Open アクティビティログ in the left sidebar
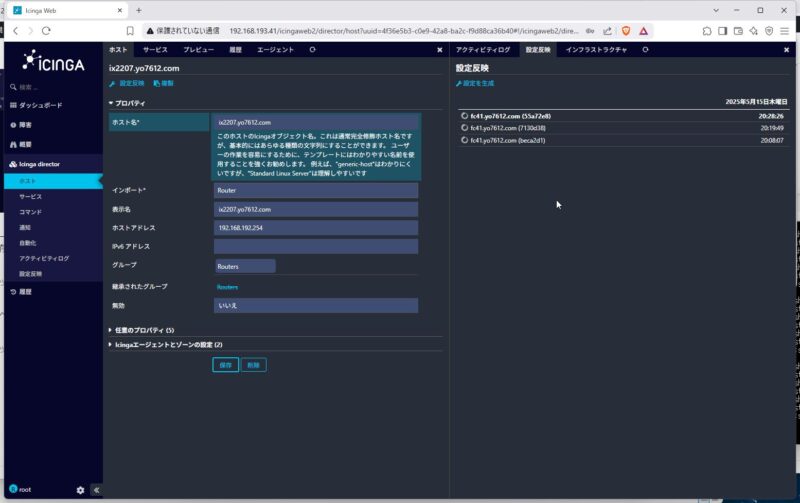800x503 pixels. point(44,258)
